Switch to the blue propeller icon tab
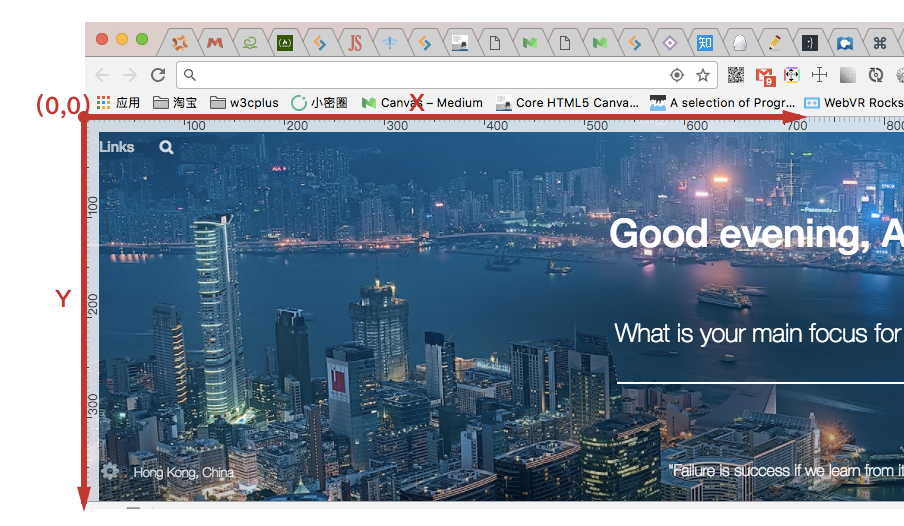This screenshot has height=526, width=904. 390,43
